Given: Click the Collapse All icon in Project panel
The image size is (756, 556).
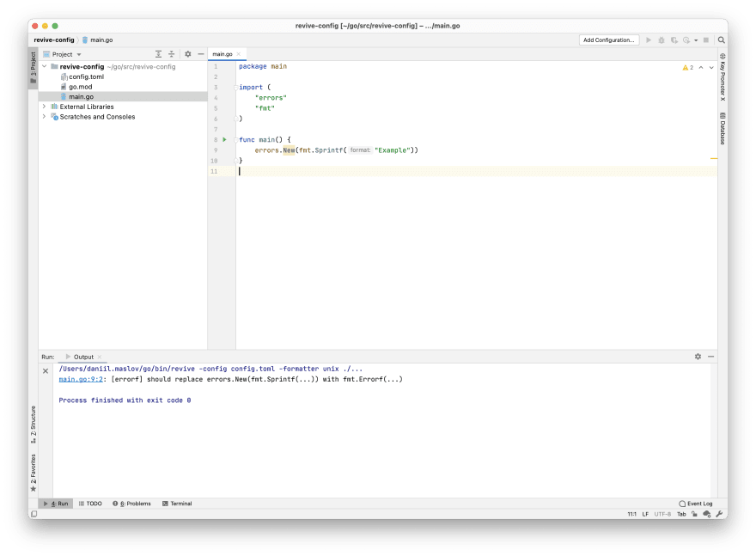Looking at the screenshot, I should tap(171, 54).
